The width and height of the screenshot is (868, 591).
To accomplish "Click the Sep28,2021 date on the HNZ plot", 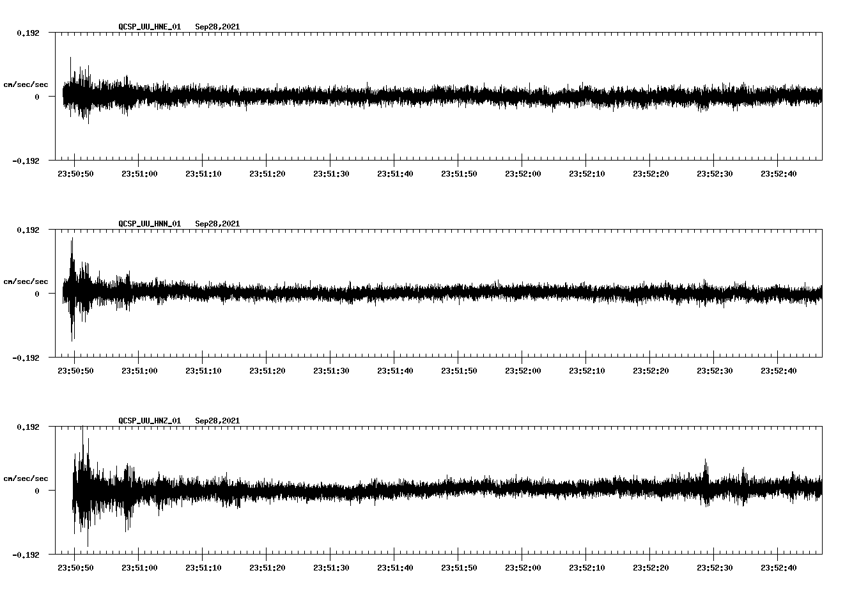I will coord(217,421).
